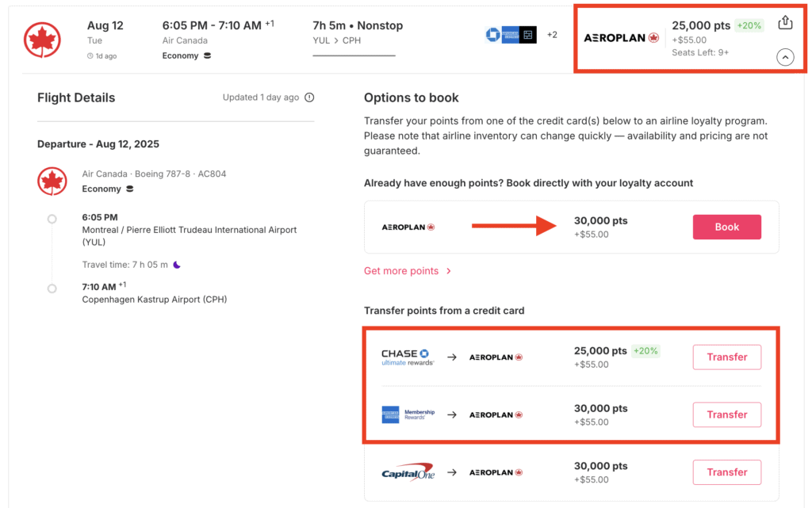This screenshot has width=812, height=508.
Task: Click the 'Aug 12' date in the header
Action: coord(105,25)
